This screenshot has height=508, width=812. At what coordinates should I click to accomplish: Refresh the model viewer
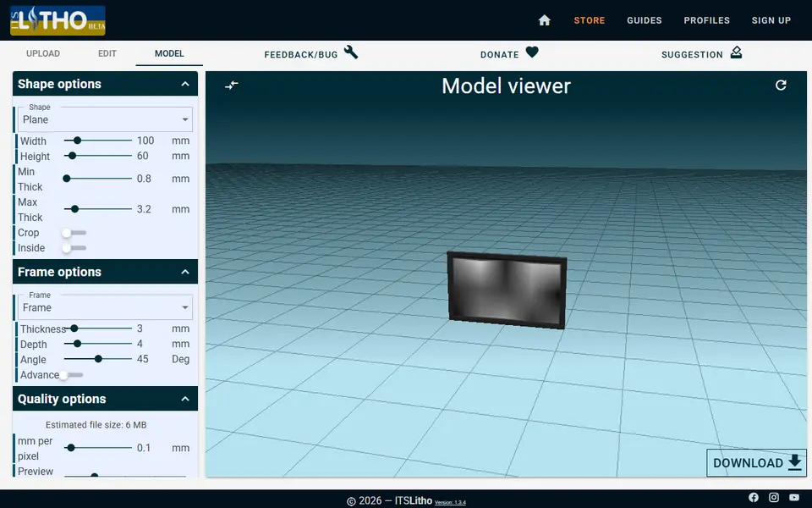(x=781, y=85)
